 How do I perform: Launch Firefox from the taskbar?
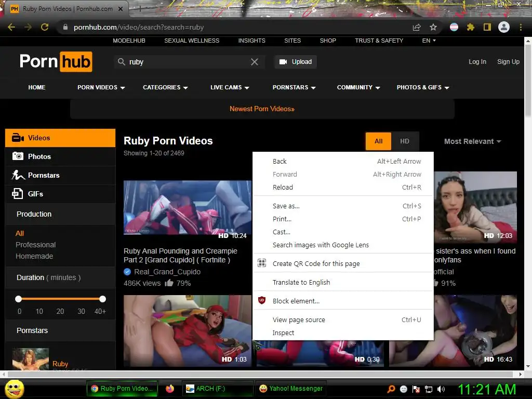[170, 389]
